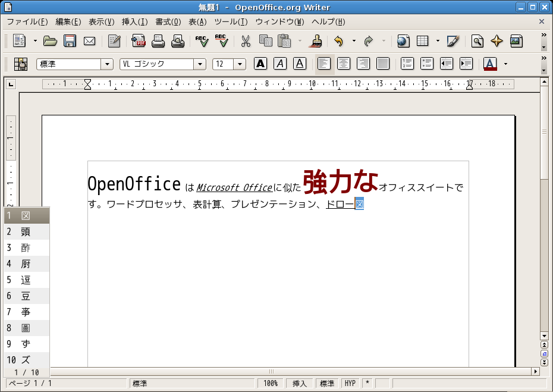The height and width of the screenshot is (392, 553).
Task: Open the 編集(E) menu
Action: coord(68,22)
